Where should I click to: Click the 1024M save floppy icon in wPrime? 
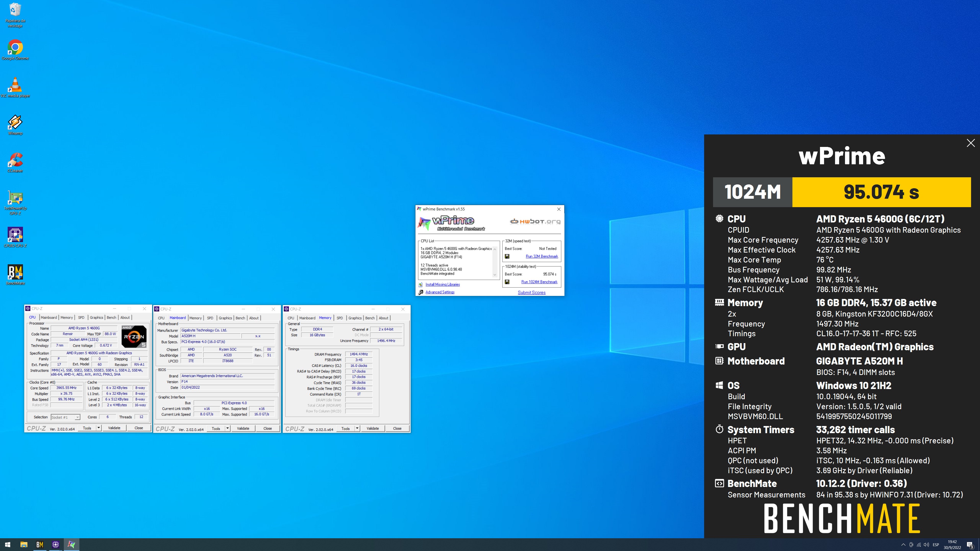[x=507, y=282]
